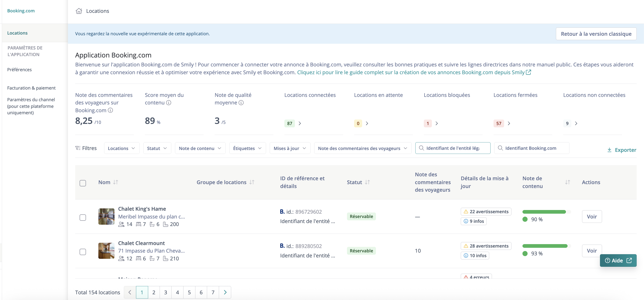Click the home icon in breadcrumb
The image size is (644, 300).
click(x=79, y=11)
